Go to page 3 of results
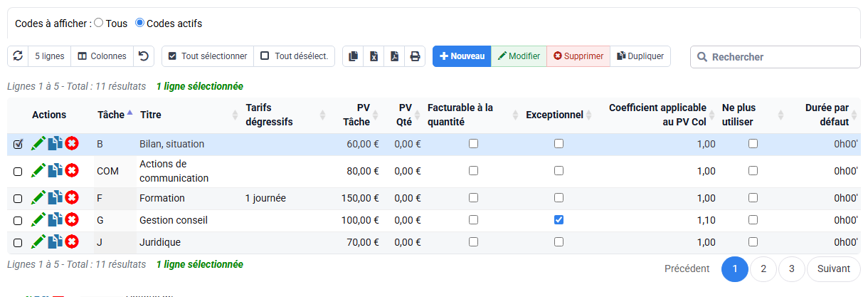868x297 pixels. [791, 269]
